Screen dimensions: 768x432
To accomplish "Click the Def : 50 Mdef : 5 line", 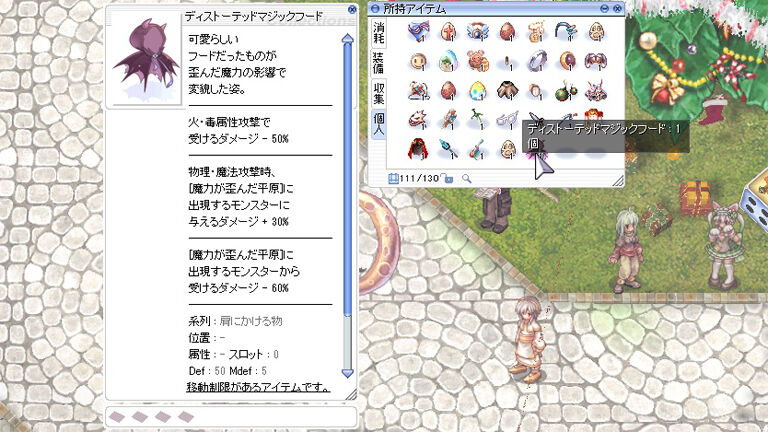I will [228, 371].
